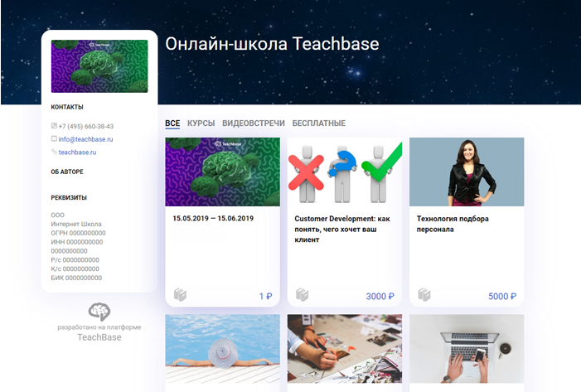Open the cross, question, checkmark figures thumbnail
This screenshot has height=392, width=581.
(x=345, y=172)
